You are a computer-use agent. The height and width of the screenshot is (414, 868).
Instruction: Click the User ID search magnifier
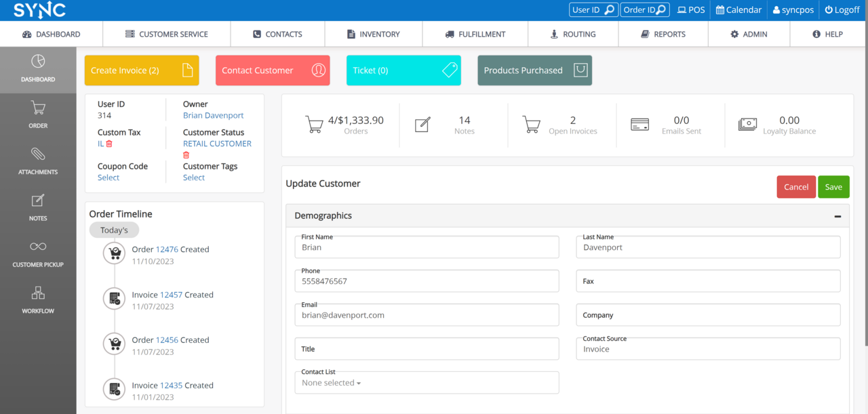point(609,9)
